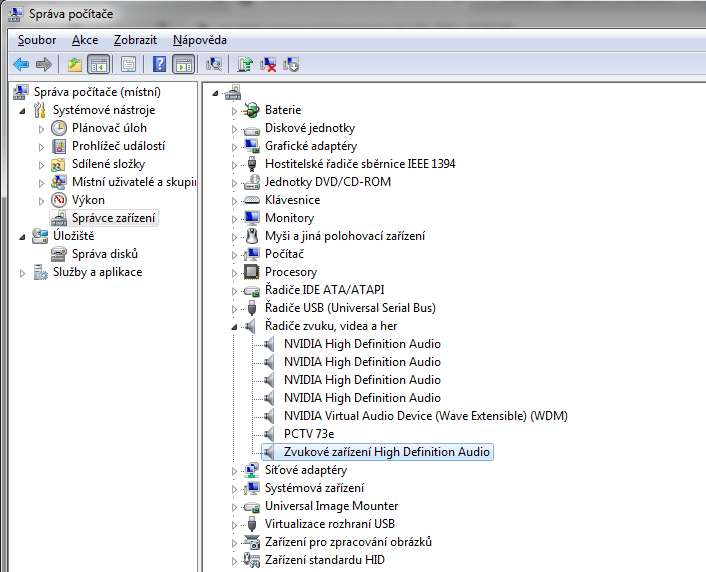706x572 pixels.
Task: Select Zařízení standardu HID entry
Action: 325,560
